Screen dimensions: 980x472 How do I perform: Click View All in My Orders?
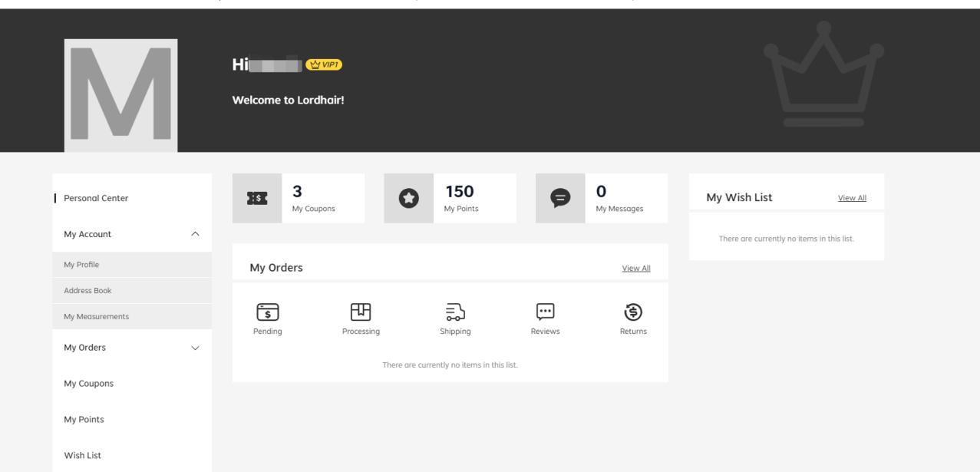(636, 268)
